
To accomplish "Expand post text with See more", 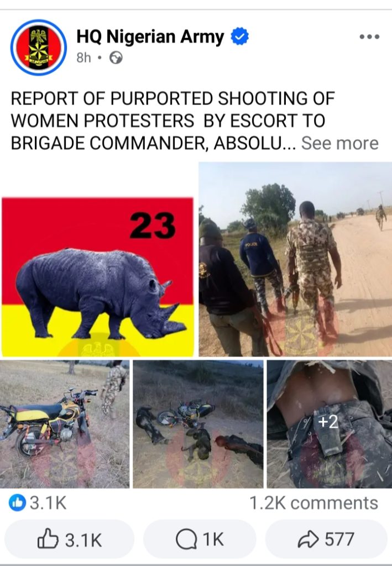I will (339, 143).
